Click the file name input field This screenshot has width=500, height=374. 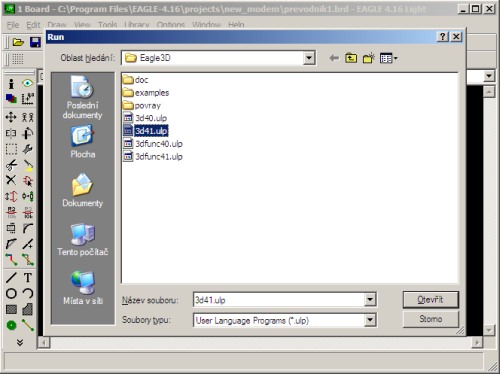pyautogui.click(x=279, y=300)
